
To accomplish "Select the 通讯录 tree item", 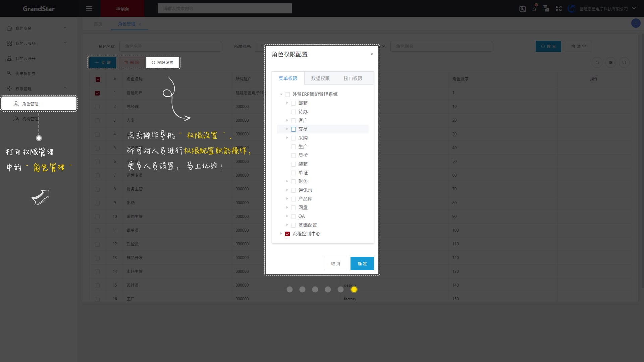I will (x=305, y=190).
